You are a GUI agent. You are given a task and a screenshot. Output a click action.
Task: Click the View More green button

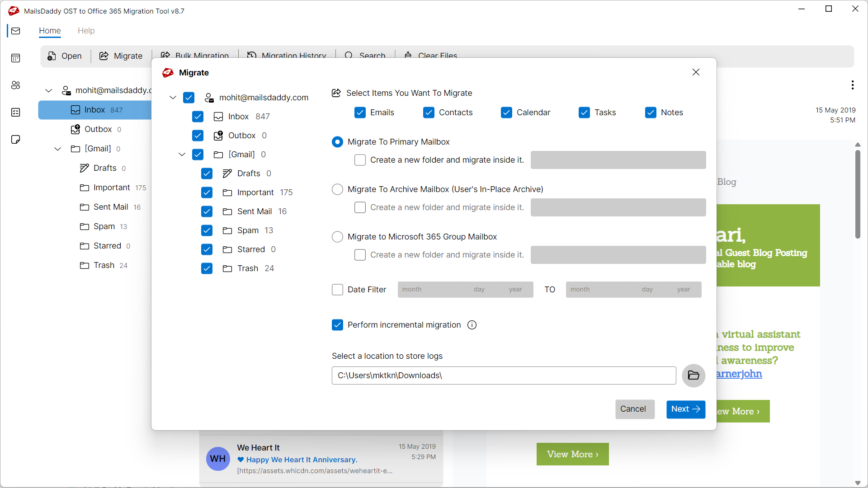click(x=572, y=454)
